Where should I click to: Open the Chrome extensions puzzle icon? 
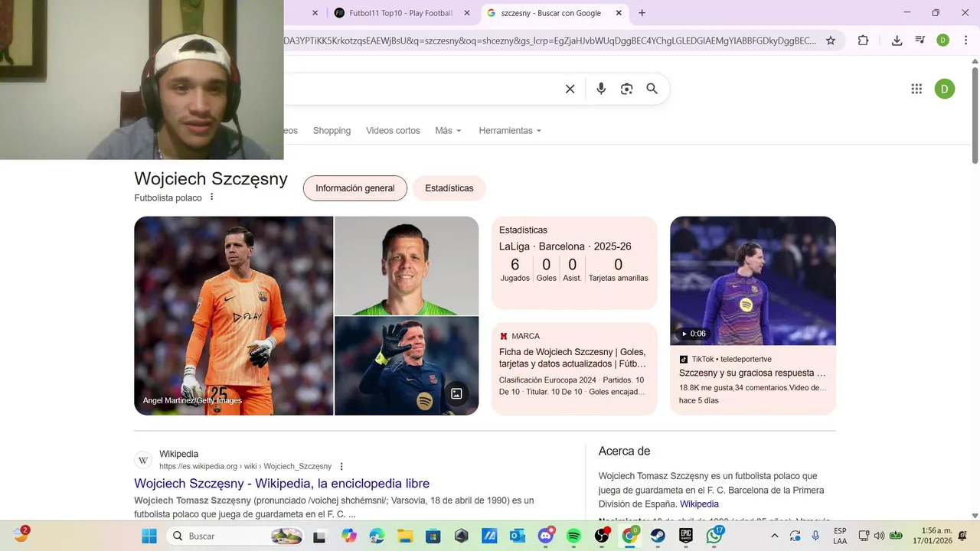863,41
